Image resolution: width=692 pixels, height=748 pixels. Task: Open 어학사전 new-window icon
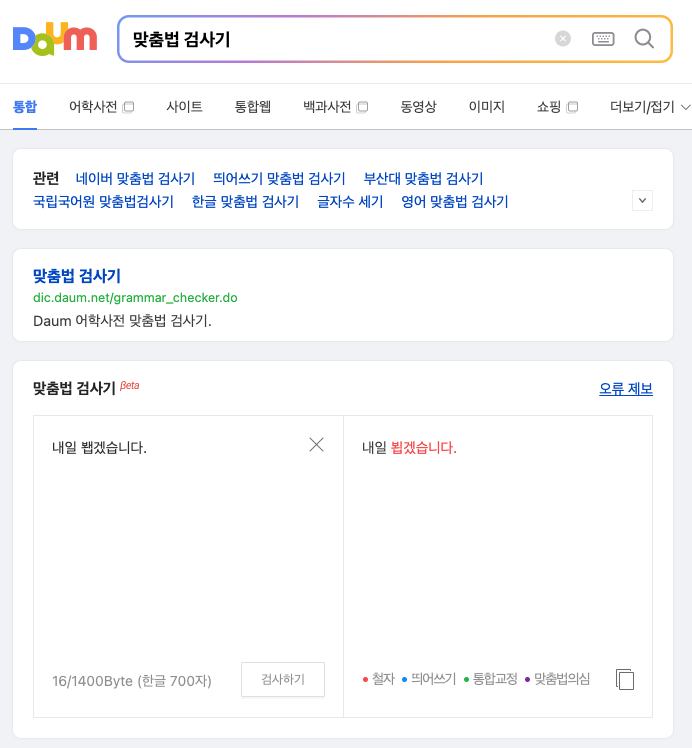[128, 107]
